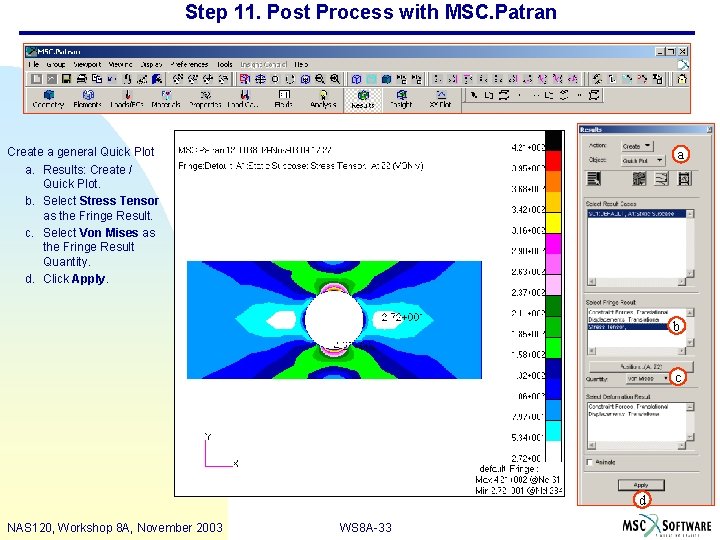Click the Fringe Attributes icon in Results panel
The height and width of the screenshot is (540, 720).
[x=639, y=178]
